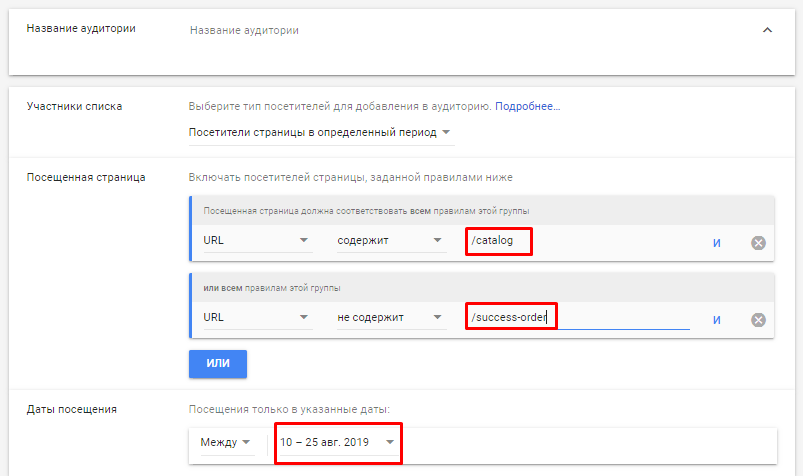Open URL dropdown in the first rule
The height and width of the screenshot is (476, 803).
point(256,241)
